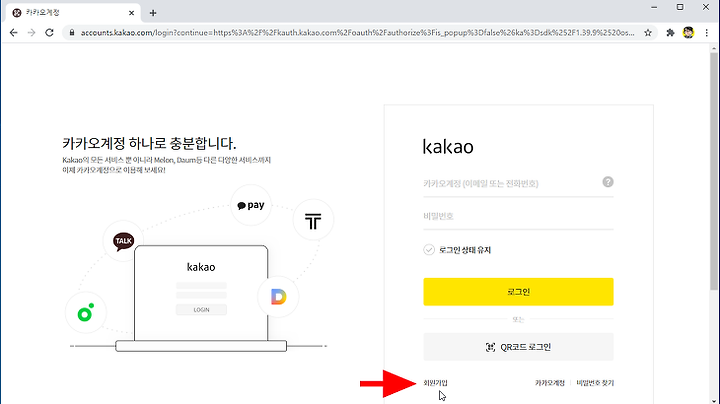Open the 회원가입 sign-up link

(x=435, y=383)
